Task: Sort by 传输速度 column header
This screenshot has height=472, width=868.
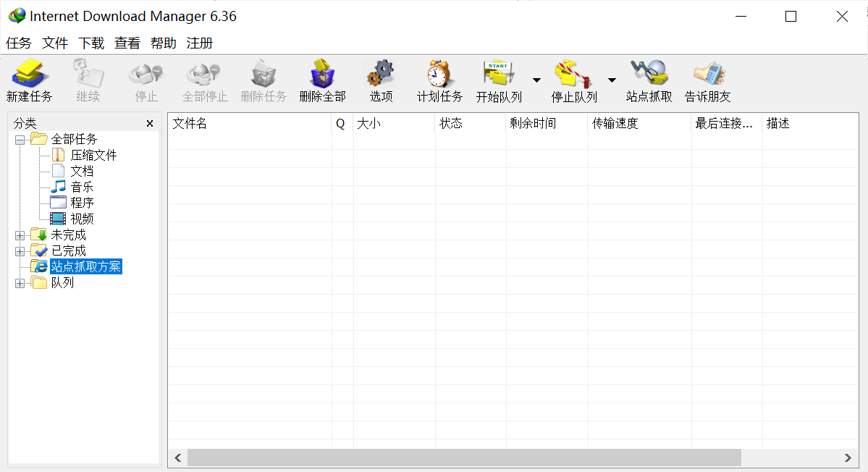Action: point(639,123)
